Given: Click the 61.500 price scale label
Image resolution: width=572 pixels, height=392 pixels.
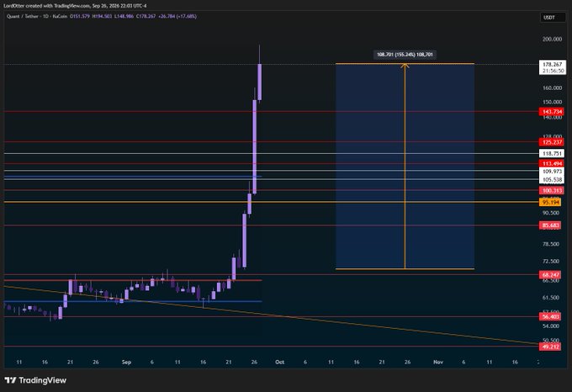Looking at the screenshot, I should click(551, 298).
